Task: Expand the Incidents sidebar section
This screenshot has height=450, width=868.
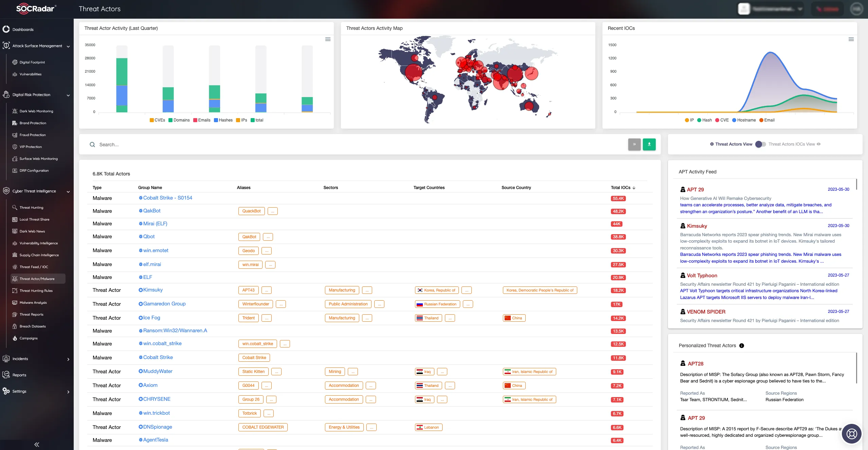Action: tap(68, 359)
